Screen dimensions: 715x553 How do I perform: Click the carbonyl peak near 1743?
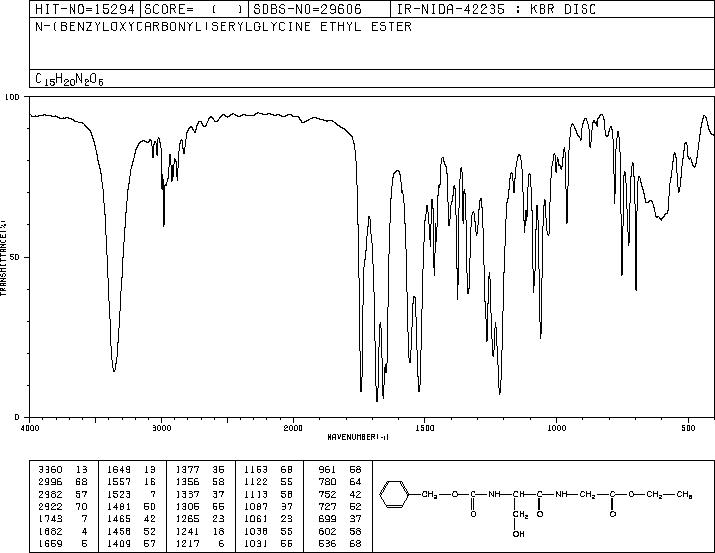[361, 388]
